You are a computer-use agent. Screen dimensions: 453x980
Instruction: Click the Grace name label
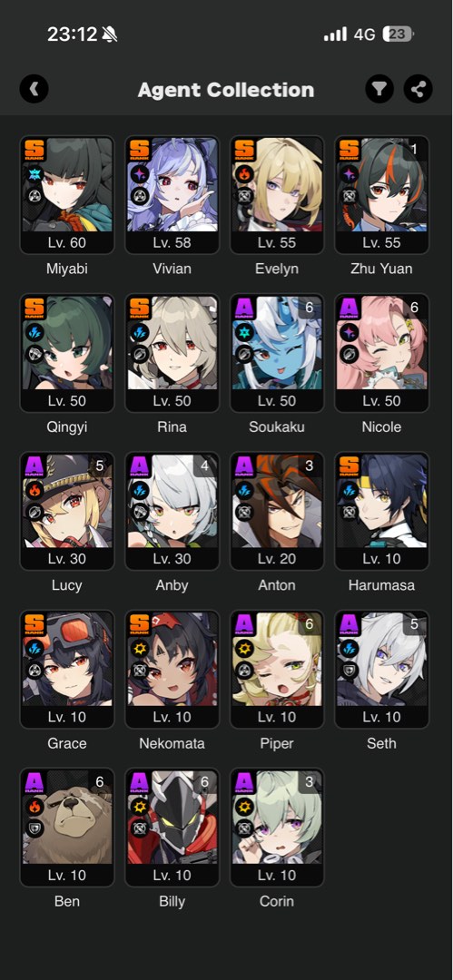click(67, 743)
